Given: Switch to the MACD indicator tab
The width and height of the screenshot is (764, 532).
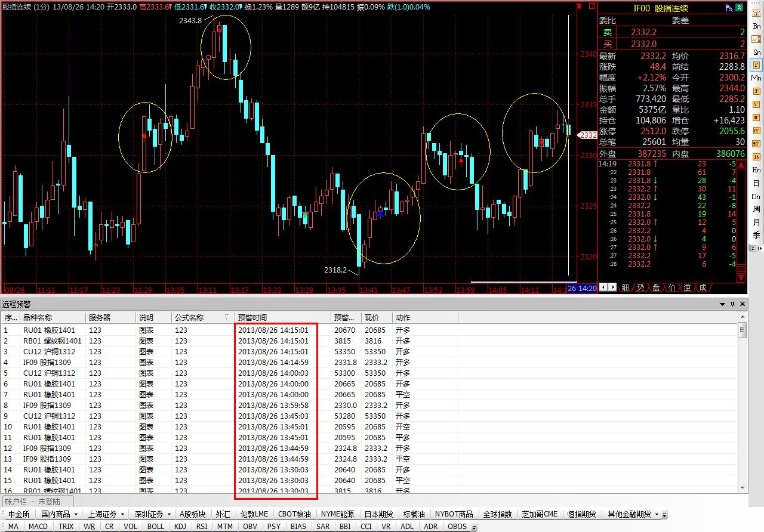Looking at the screenshot, I should coord(38,527).
